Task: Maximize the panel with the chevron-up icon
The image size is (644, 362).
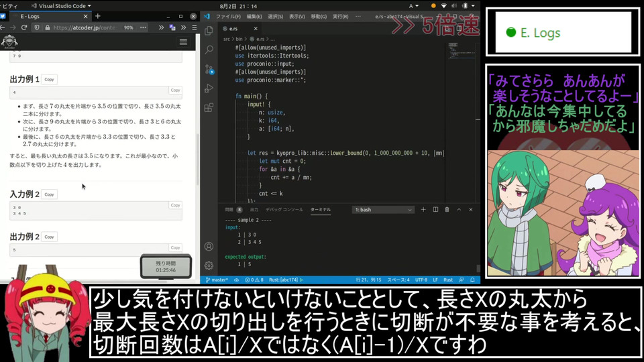Action: pos(459,209)
